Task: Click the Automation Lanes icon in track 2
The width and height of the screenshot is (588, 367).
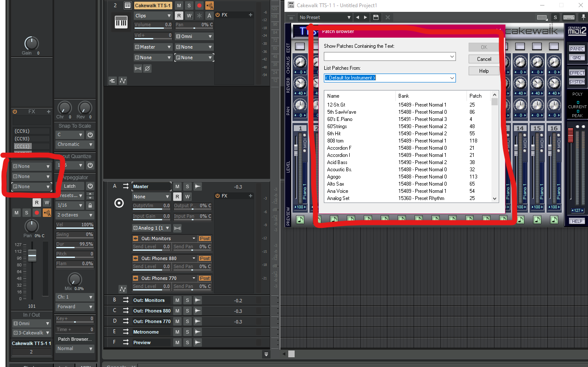Action: coord(123,80)
